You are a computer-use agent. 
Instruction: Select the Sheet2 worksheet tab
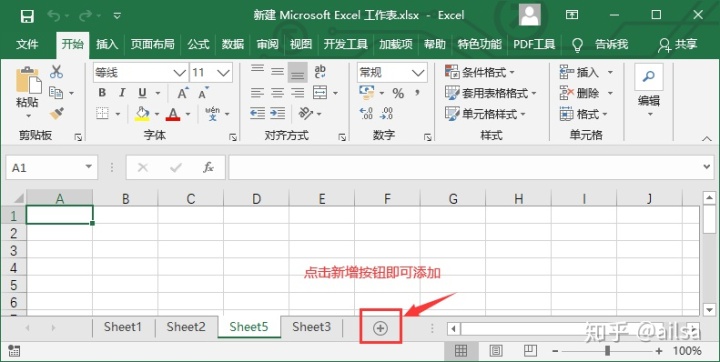coord(186,327)
